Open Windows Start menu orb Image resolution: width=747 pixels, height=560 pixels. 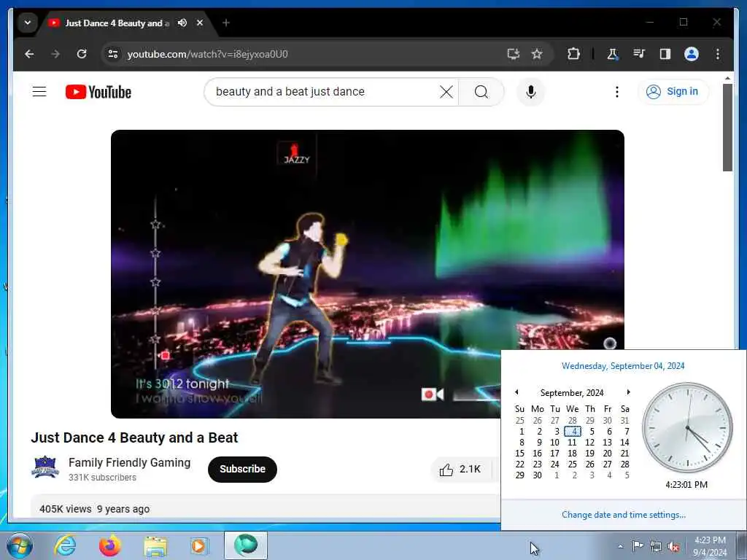(20, 545)
